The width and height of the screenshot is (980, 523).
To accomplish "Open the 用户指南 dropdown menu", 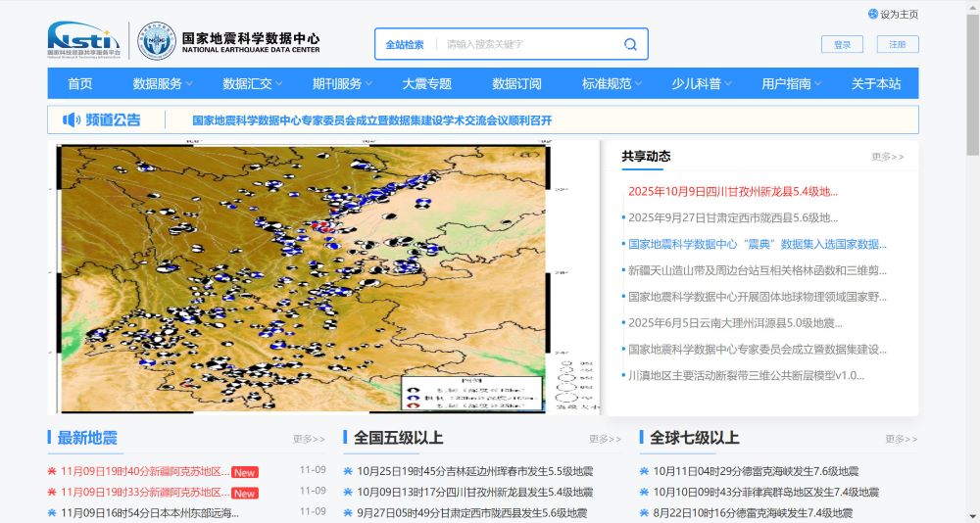I will click(791, 84).
